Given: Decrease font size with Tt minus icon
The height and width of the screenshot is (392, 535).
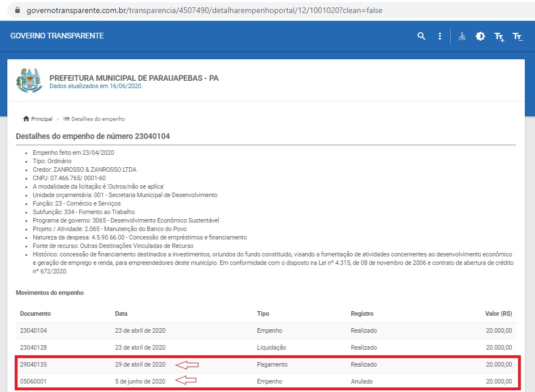Looking at the screenshot, I should 517,37.
